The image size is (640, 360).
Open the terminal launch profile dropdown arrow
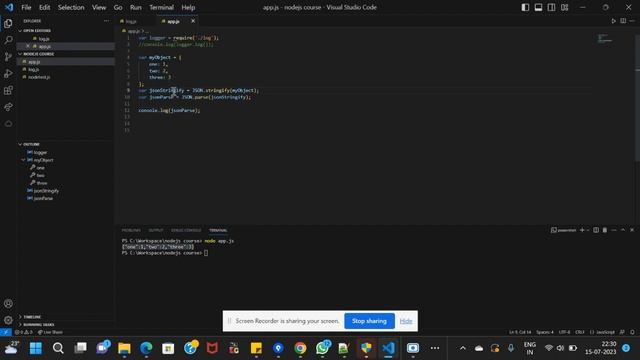point(588,230)
